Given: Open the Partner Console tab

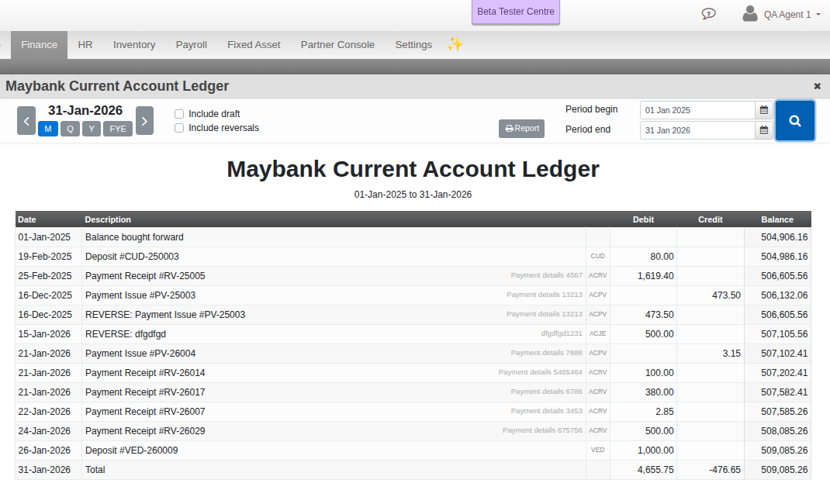Looking at the screenshot, I should (x=337, y=45).
